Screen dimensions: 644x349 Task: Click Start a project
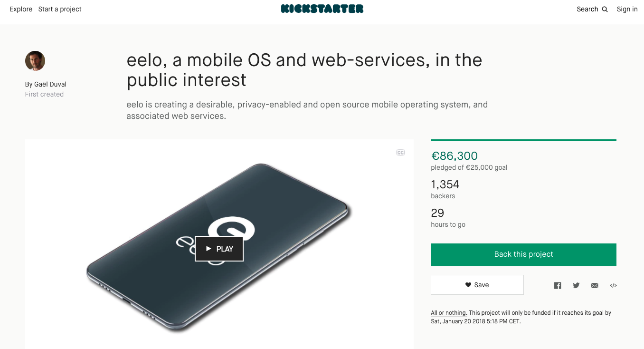(60, 9)
